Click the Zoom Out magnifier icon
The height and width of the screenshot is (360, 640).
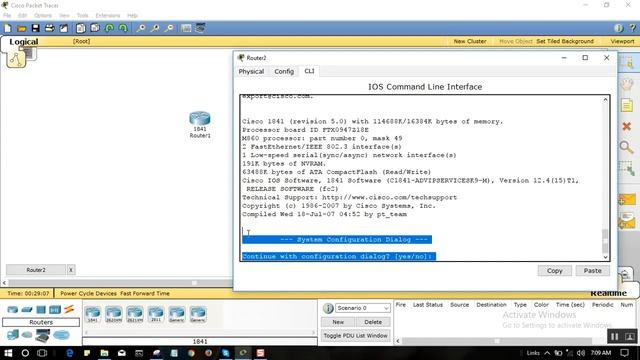coord(169,28)
